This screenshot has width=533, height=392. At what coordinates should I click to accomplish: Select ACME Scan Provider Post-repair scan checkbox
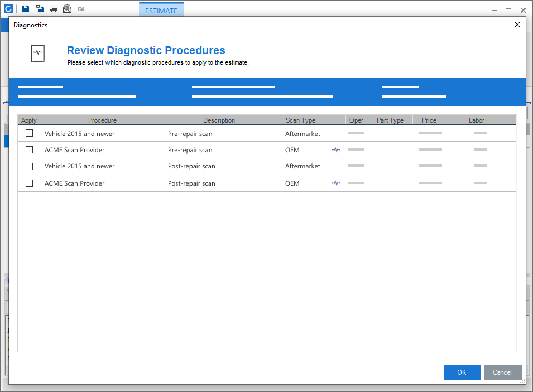click(30, 183)
